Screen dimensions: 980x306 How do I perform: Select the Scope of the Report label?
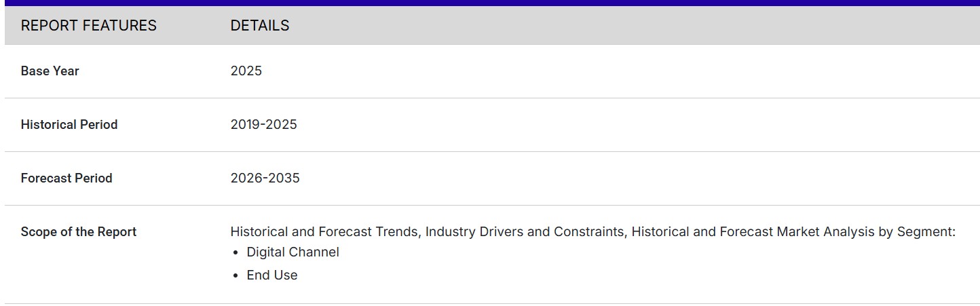(78, 232)
